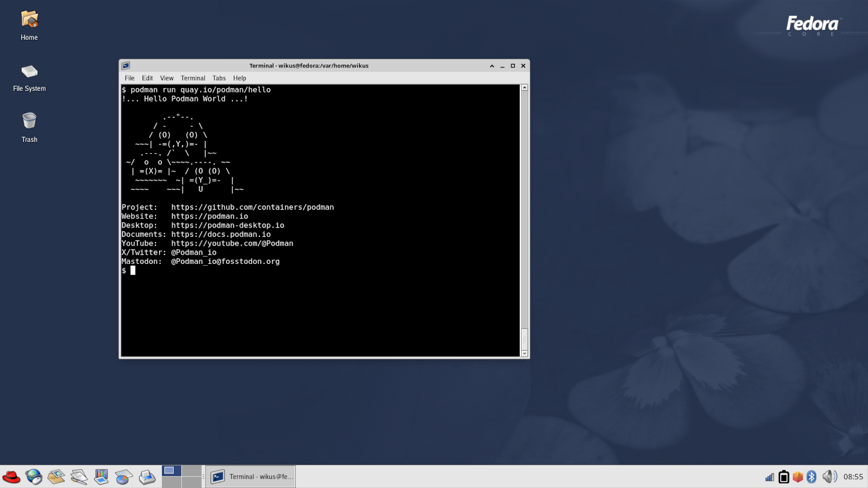
Task: Click the terminal scrollbar down arrow
Action: [525, 354]
